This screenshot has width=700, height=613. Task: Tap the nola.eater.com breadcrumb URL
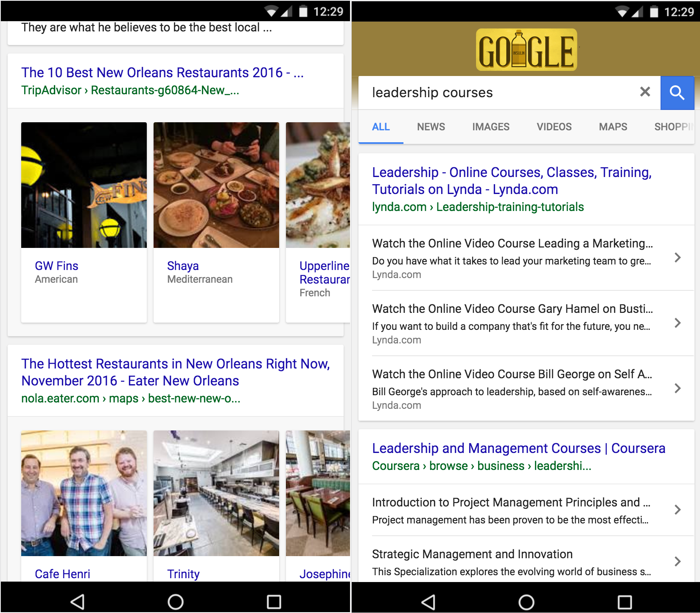point(131,398)
